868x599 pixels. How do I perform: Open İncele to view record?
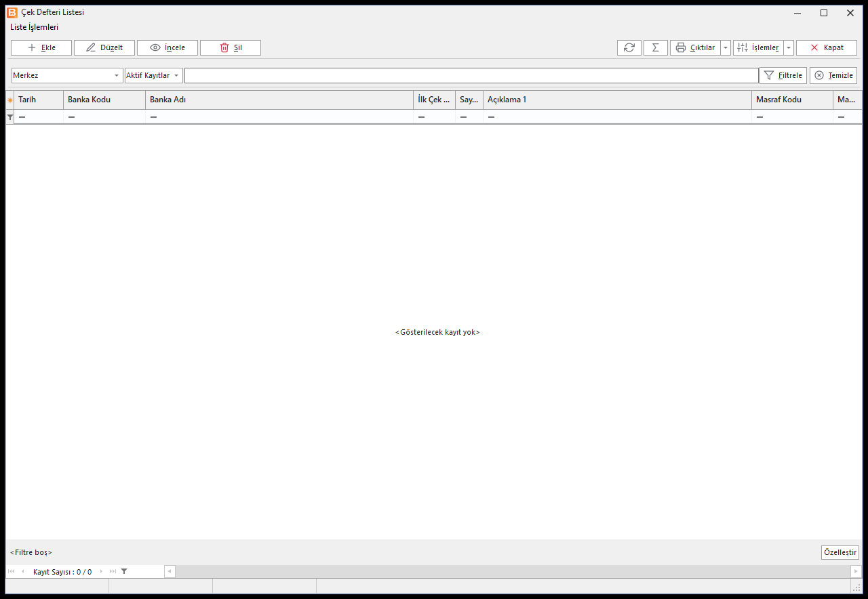tap(167, 47)
